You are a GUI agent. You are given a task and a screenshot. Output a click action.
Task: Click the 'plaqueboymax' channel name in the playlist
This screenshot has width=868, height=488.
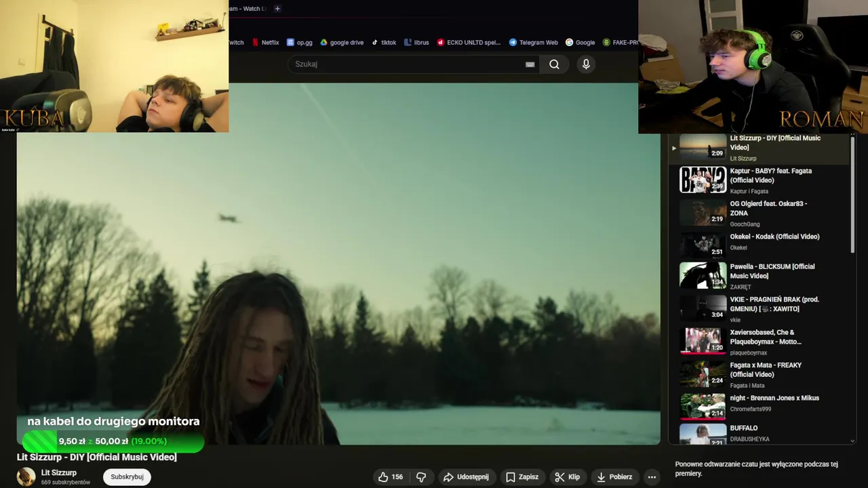[749, 353]
